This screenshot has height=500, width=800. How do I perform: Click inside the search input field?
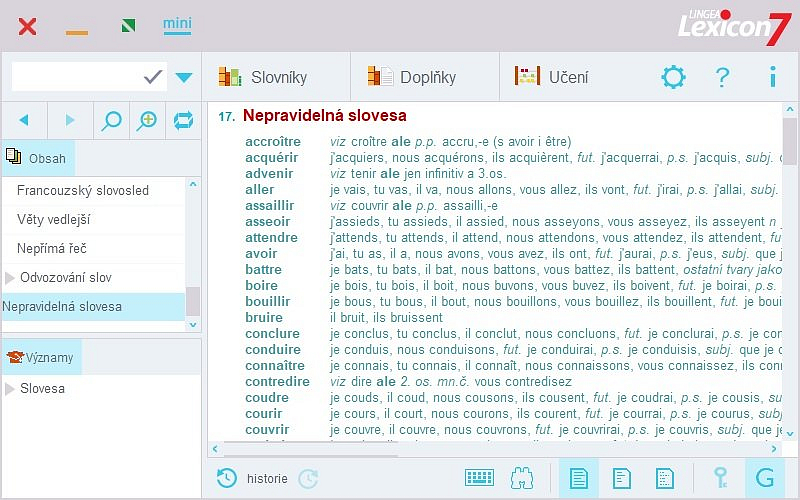(75, 77)
